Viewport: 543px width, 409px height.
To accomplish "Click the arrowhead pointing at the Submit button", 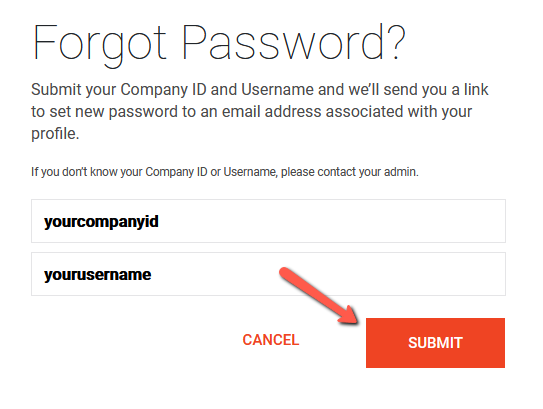I will [349, 316].
